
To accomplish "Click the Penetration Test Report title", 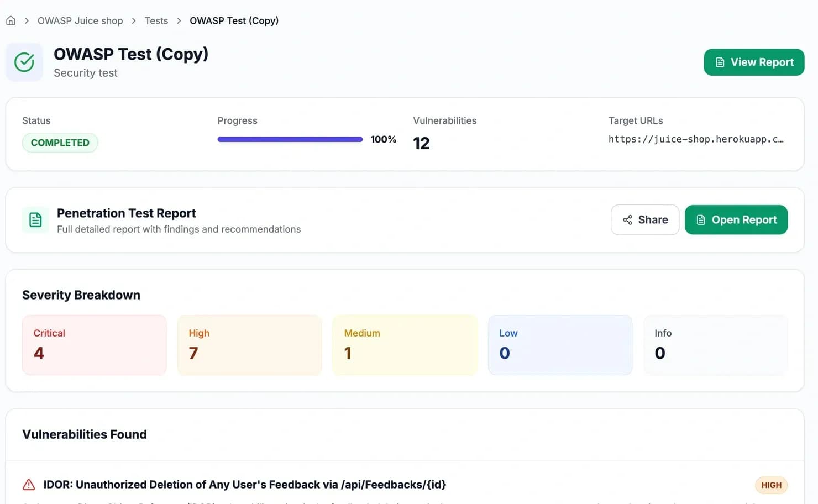I will pos(127,213).
